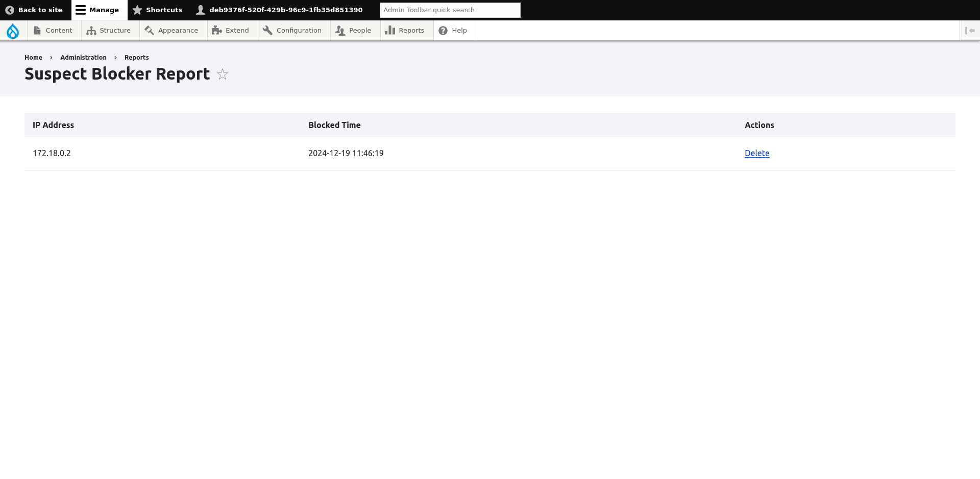This screenshot has width=980, height=479.
Task: Select the Content page icon
Action: (38, 30)
